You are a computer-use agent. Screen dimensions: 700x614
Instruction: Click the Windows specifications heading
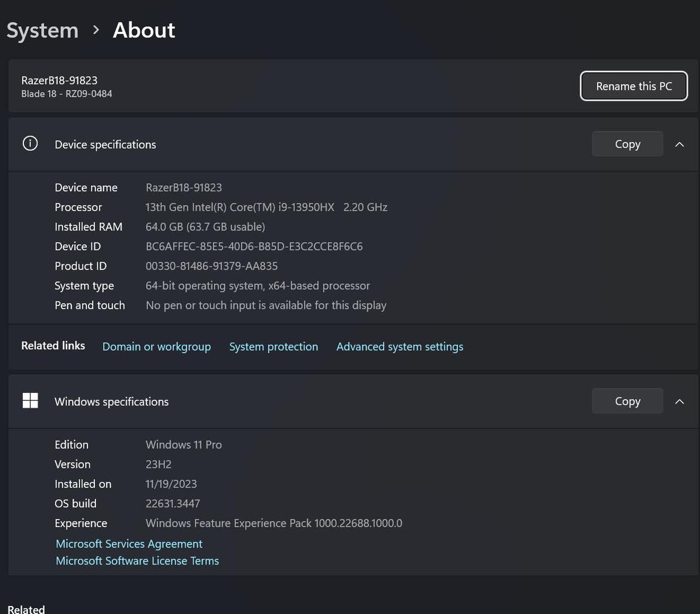tap(111, 401)
